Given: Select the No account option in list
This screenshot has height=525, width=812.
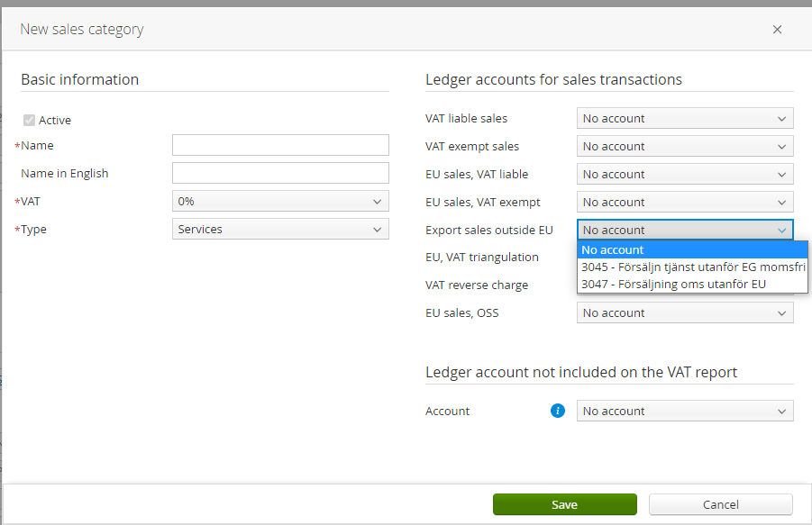Looking at the screenshot, I should pyautogui.click(x=692, y=249).
